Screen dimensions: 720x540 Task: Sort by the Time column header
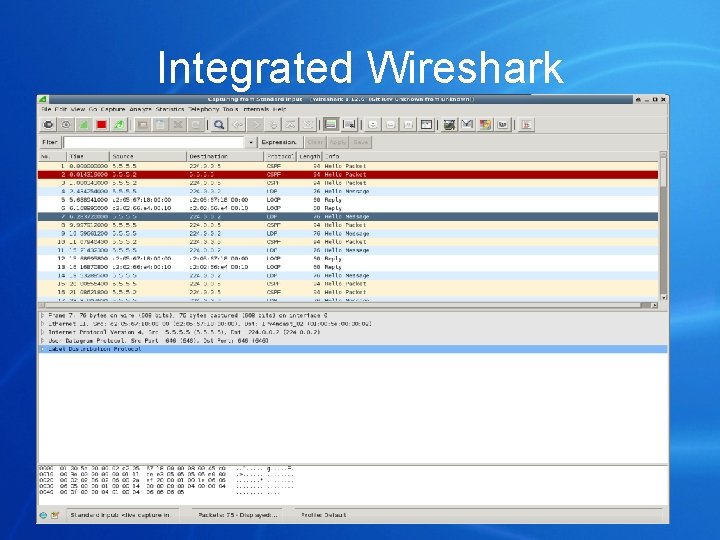pos(88,157)
